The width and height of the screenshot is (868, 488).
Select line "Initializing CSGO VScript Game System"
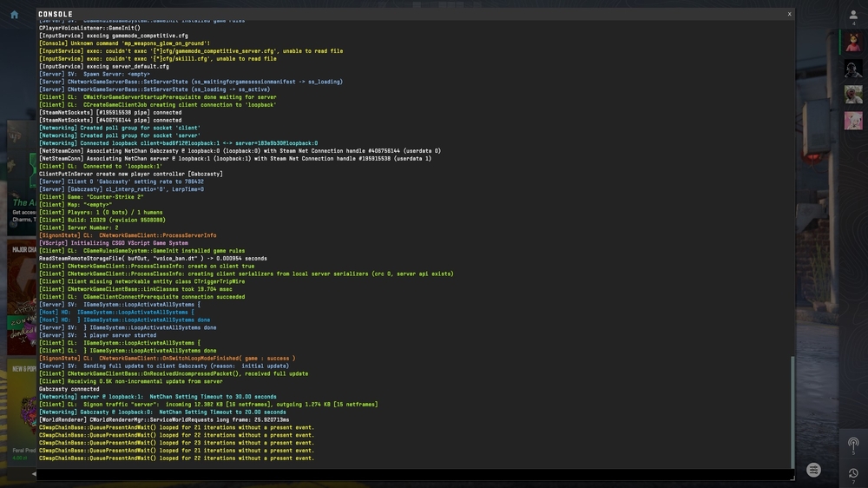point(114,243)
